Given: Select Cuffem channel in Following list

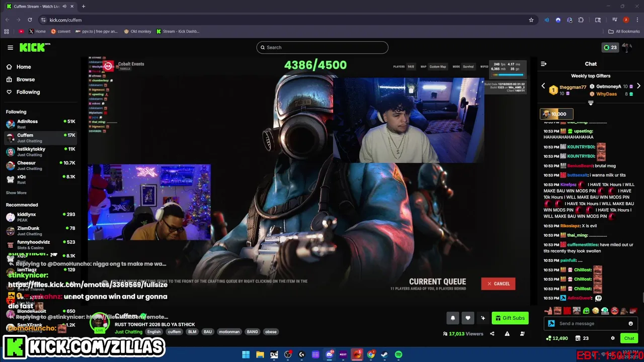Looking at the screenshot, I should coord(40,138).
